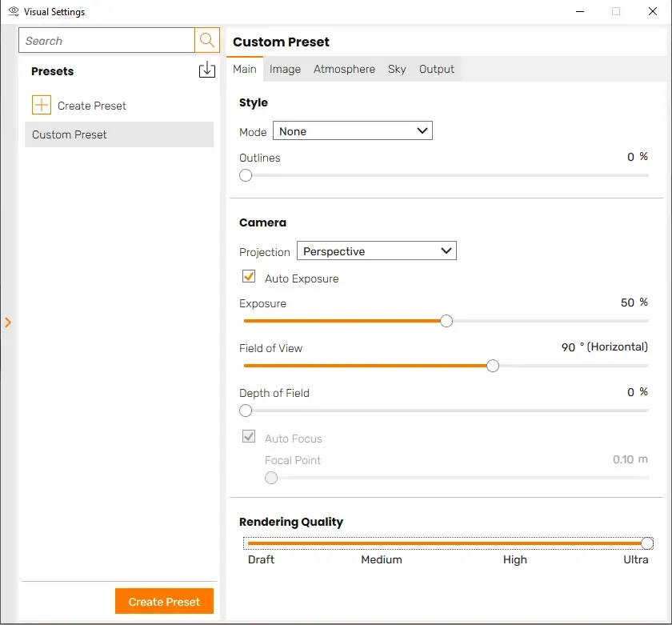
Task: Open the Atmosphere tab
Action: tap(344, 69)
